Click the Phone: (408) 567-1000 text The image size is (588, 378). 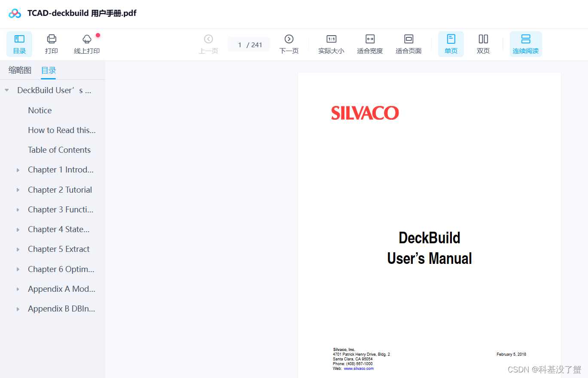pos(353,364)
